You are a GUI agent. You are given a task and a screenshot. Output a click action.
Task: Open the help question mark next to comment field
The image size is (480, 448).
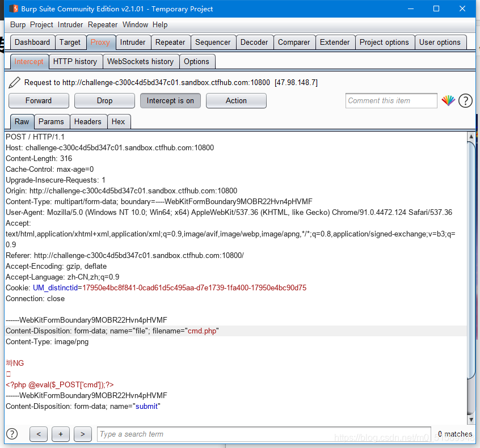click(465, 101)
